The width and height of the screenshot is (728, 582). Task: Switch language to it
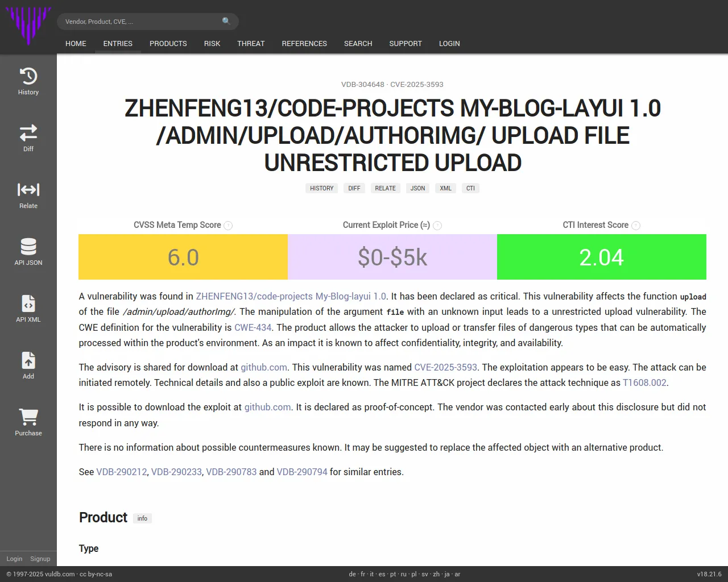pos(372,574)
